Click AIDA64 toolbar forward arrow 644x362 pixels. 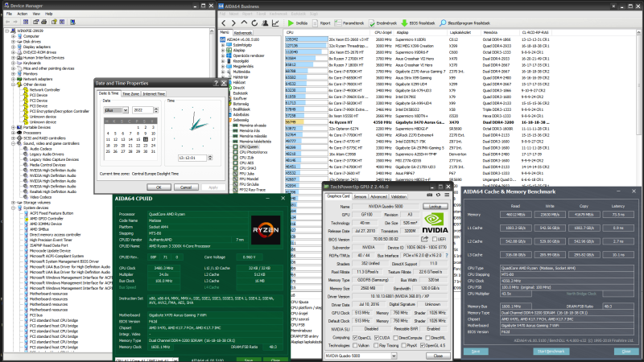pos(233,23)
